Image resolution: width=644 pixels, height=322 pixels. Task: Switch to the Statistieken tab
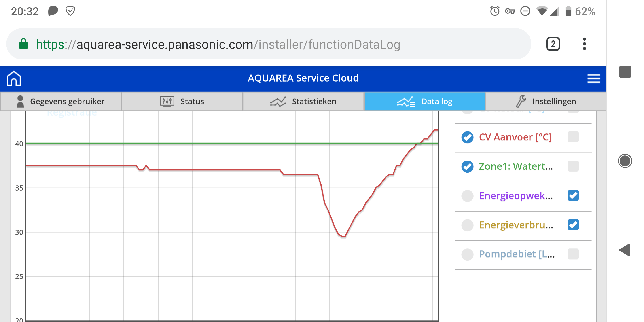point(303,101)
